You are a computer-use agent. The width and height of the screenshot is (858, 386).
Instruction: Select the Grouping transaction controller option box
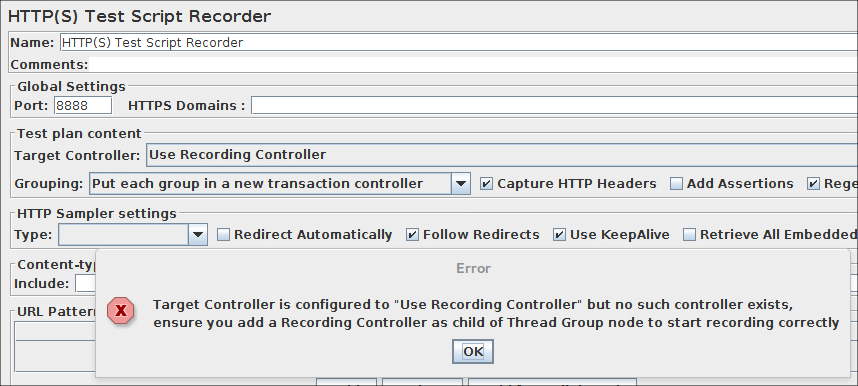(270, 184)
